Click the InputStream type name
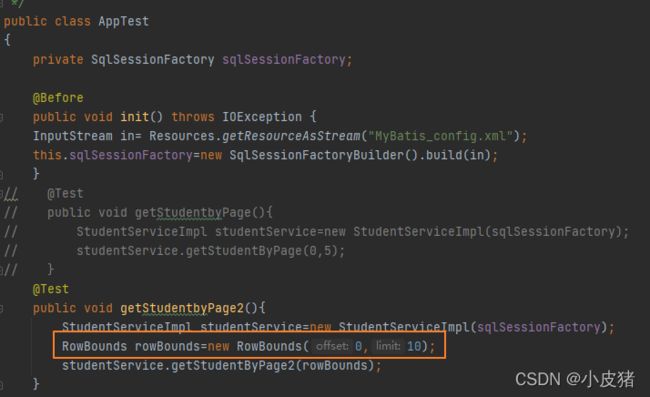Image resolution: width=650 pixels, height=397 pixels. pos(73,136)
